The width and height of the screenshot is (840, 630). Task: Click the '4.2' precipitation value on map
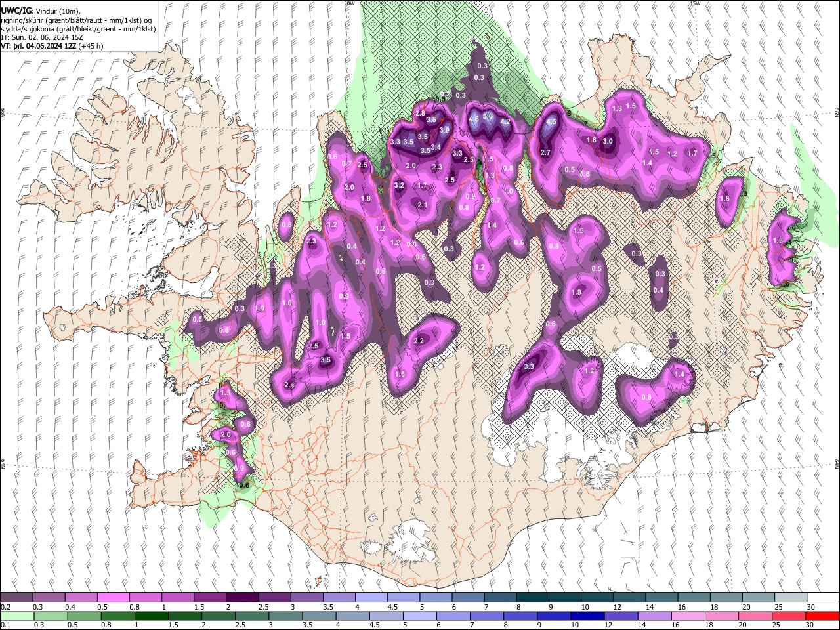[x=505, y=121]
